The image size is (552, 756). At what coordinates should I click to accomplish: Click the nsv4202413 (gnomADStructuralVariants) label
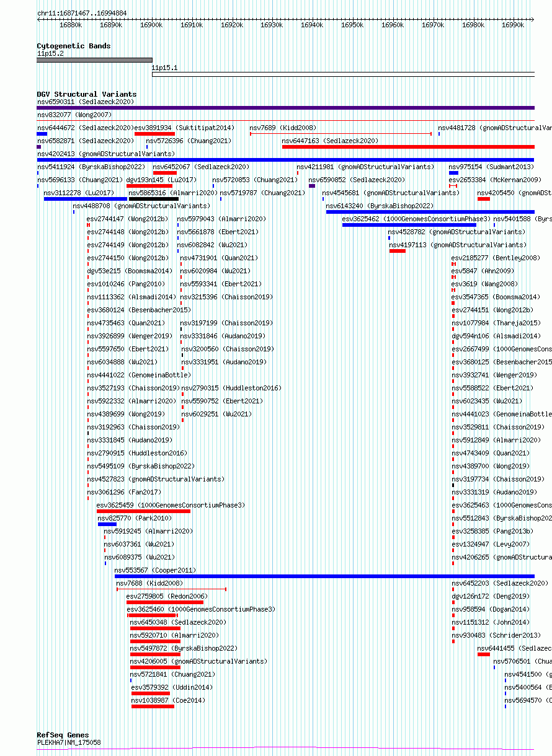click(x=106, y=154)
